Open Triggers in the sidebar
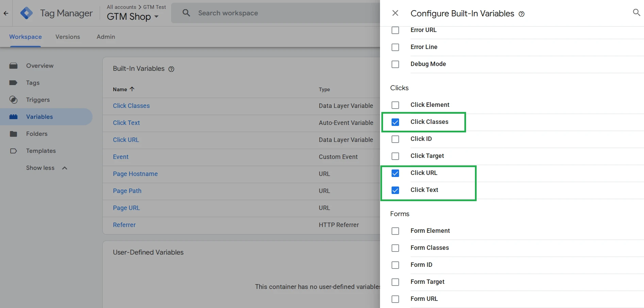644x308 pixels. click(x=38, y=100)
